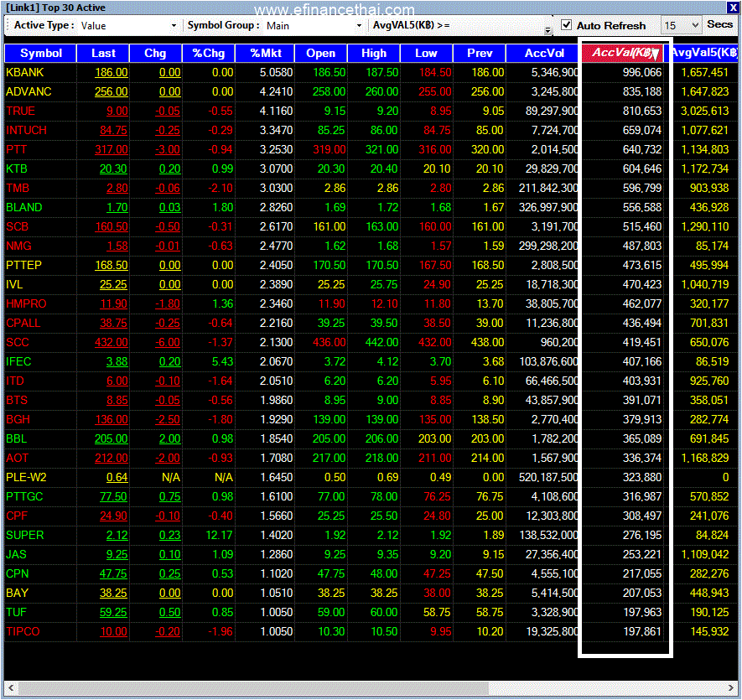The height and width of the screenshot is (700, 742).
Task: Click BBL change value 2.00
Action: click(170, 438)
